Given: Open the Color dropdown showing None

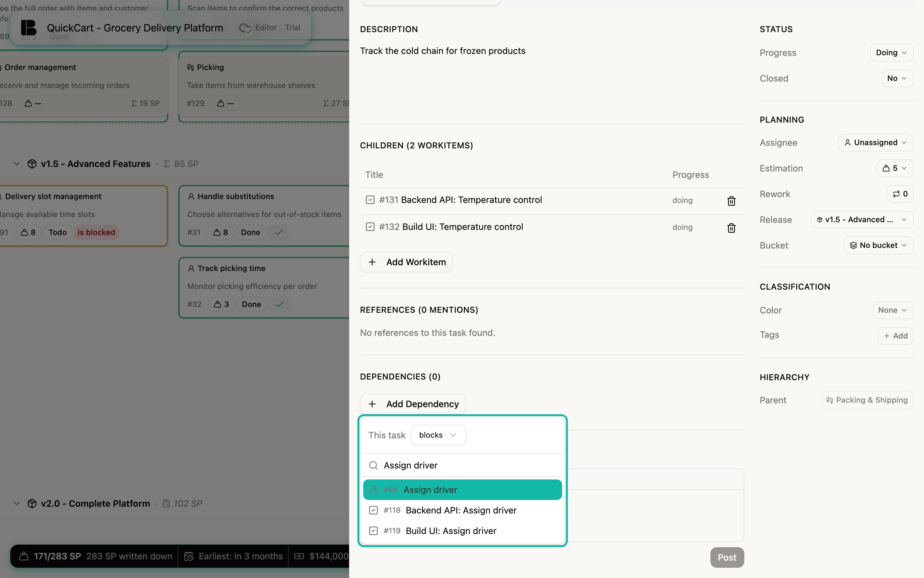Looking at the screenshot, I should click(x=893, y=310).
